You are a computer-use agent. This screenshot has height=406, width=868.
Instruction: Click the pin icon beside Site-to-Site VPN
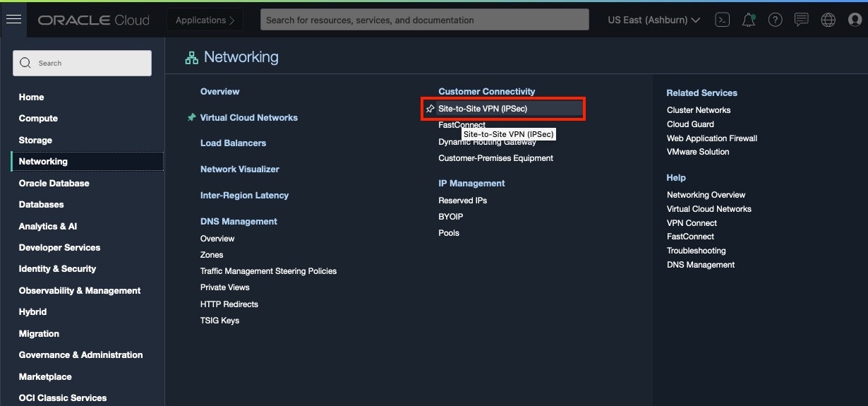pyautogui.click(x=430, y=109)
